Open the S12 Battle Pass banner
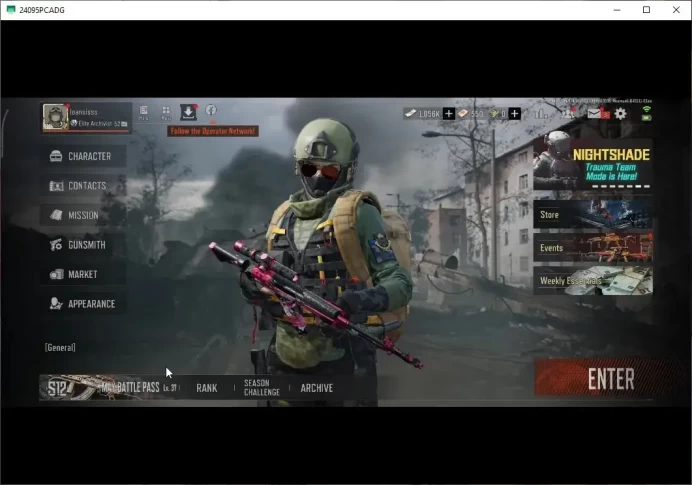The image size is (692, 485). tap(109, 388)
